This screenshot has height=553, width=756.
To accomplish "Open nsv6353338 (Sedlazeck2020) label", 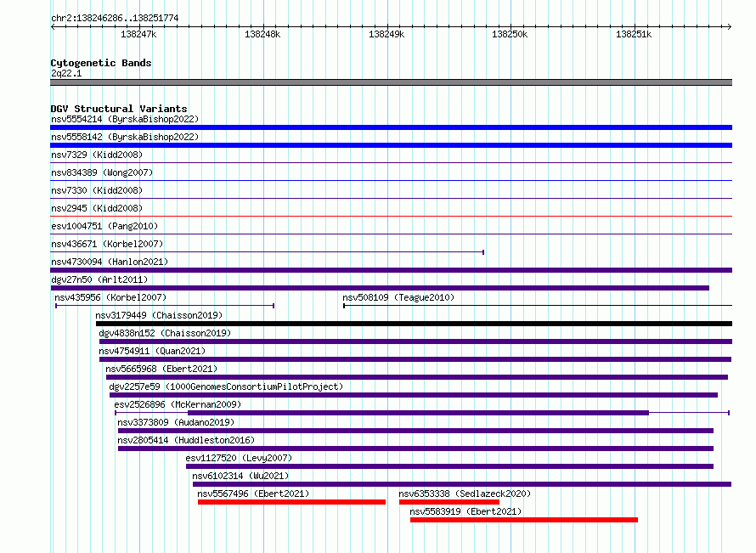I will pyautogui.click(x=465, y=494).
